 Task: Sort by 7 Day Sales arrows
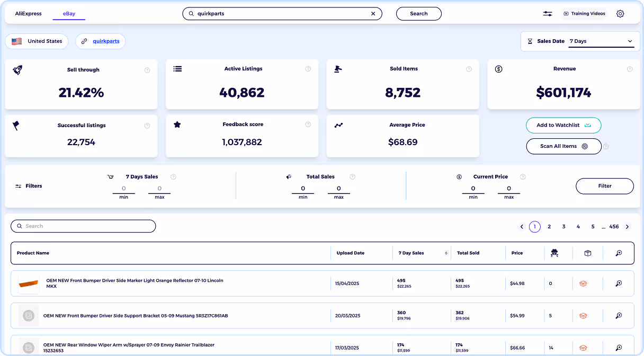446,253
